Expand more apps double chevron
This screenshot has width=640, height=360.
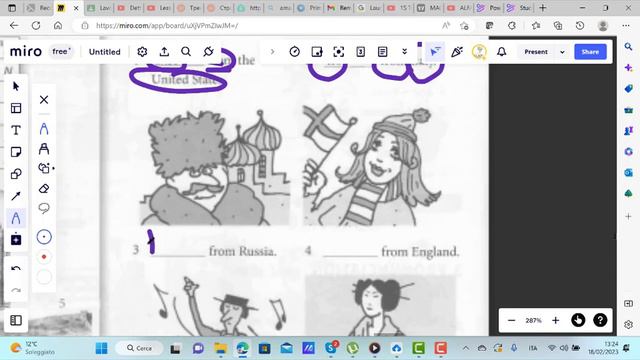coord(404,52)
